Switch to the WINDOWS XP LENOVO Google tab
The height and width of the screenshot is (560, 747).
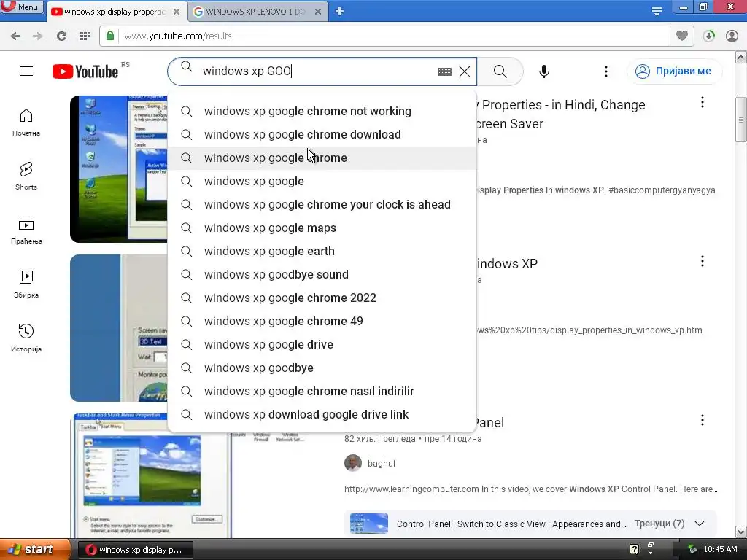(x=255, y=12)
